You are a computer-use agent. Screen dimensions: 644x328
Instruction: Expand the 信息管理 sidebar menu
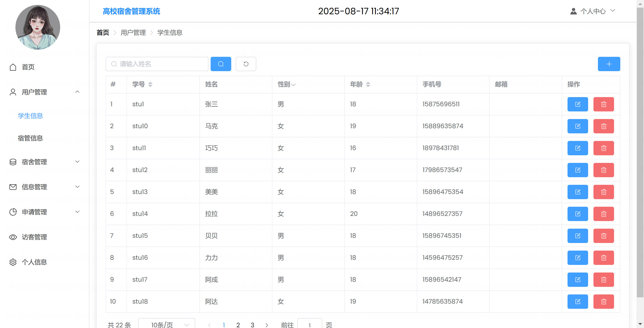coord(44,187)
